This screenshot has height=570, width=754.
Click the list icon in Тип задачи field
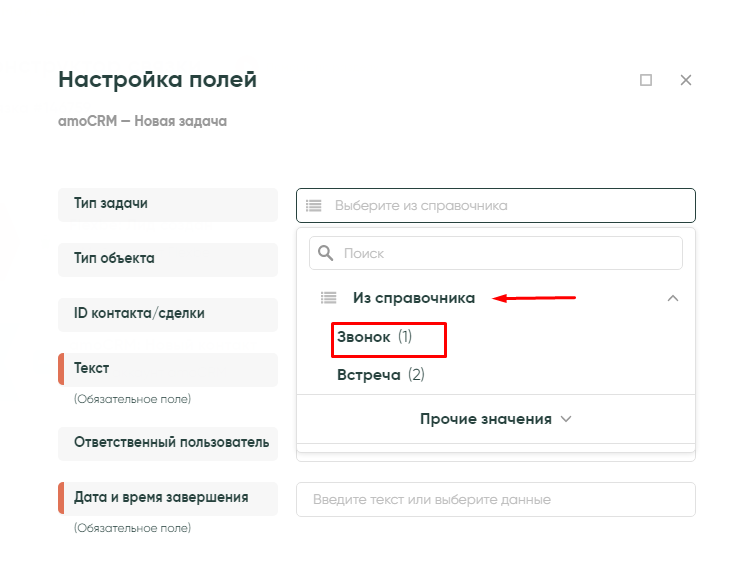pos(314,206)
